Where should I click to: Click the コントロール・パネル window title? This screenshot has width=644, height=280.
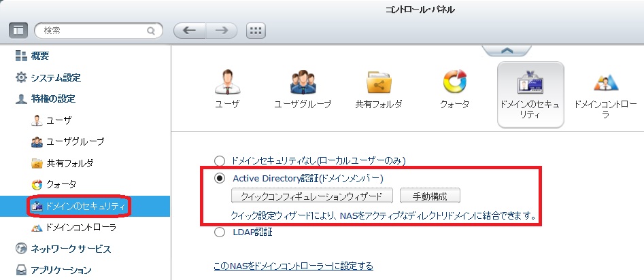tap(420, 10)
